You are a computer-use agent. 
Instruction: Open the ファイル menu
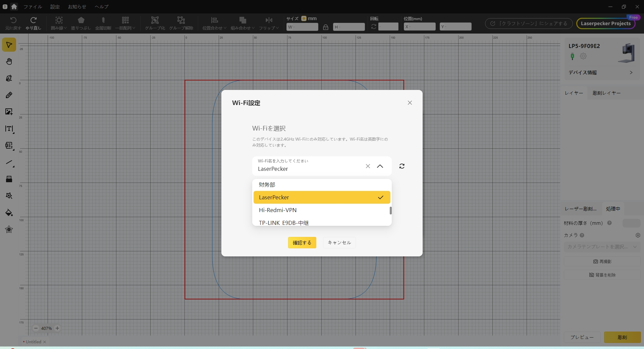pyautogui.click(x=33, y=7)
